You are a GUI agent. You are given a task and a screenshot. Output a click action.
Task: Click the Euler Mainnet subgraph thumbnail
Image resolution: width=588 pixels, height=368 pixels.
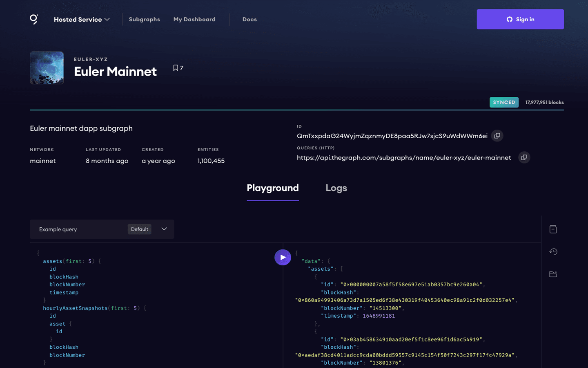coord(47,68)
